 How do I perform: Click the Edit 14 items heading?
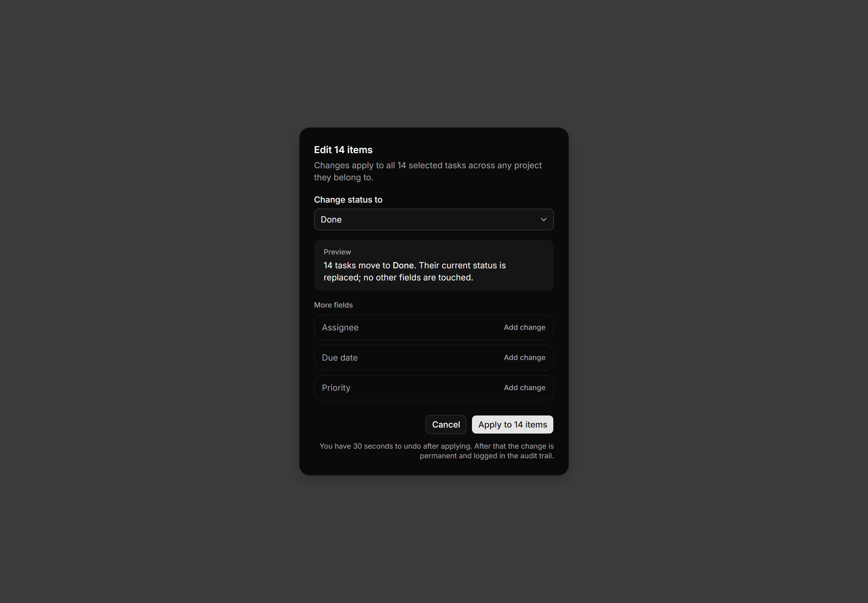click(343, 150)
